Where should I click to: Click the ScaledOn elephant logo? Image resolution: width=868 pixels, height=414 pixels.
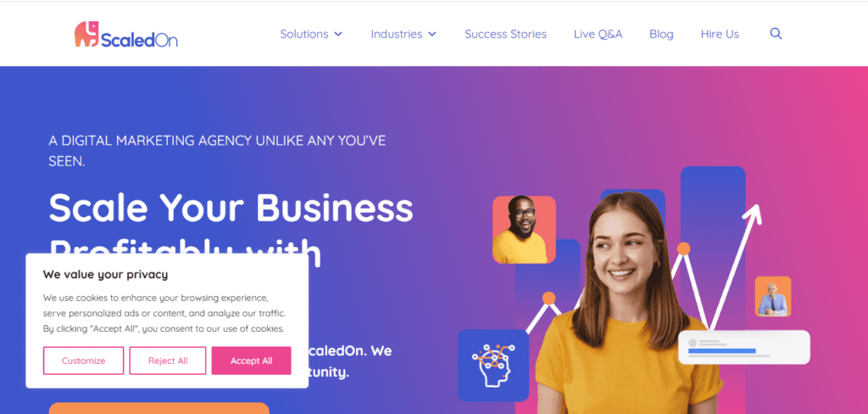tap(126, 35)
